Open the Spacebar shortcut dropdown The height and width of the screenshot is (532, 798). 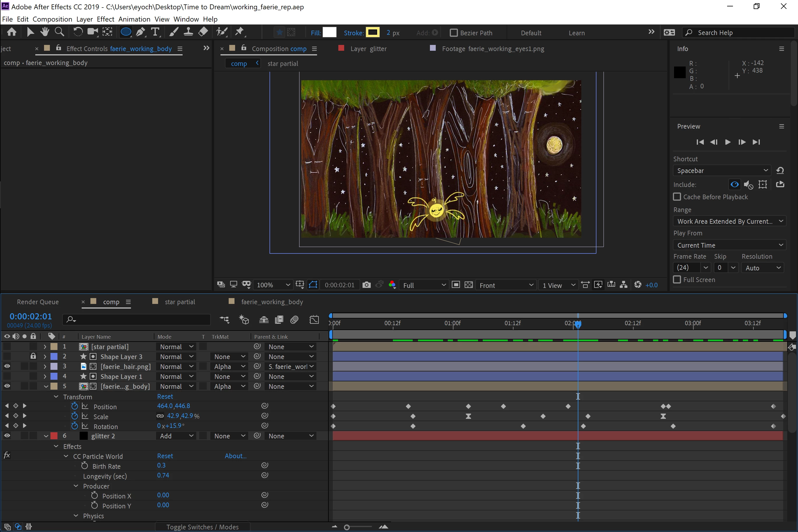(x=722, y=170)
